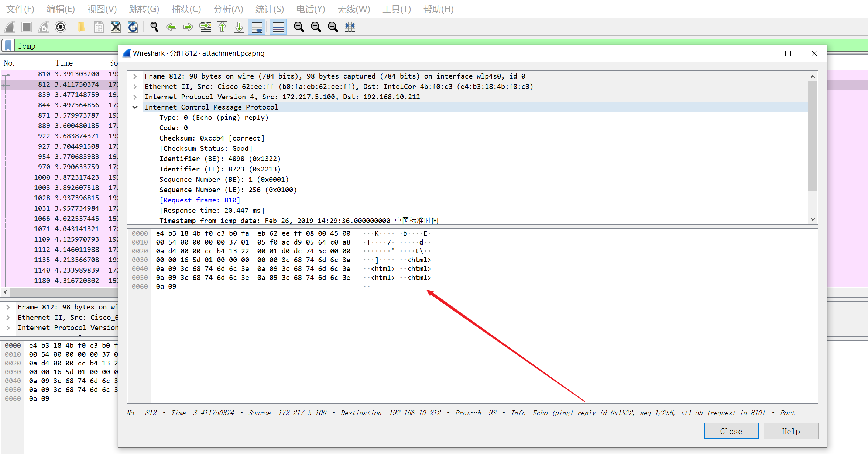Find a packet magnifier icon
The width and height of the screenshot is (868, 454).
point(154,27)
